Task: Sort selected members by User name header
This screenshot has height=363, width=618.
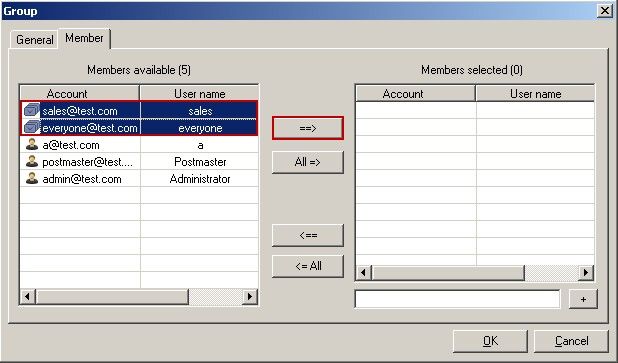Action: (535, 93)
